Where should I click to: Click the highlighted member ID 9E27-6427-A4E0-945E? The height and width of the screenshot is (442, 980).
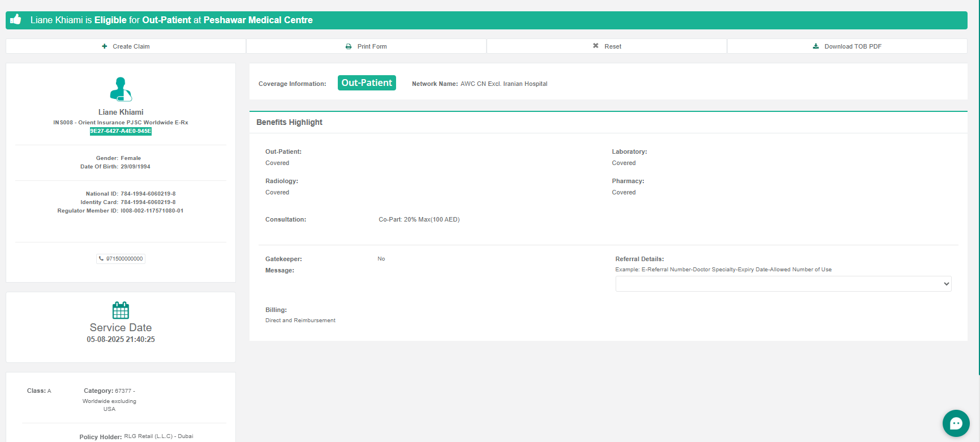[x=121, y=131]
